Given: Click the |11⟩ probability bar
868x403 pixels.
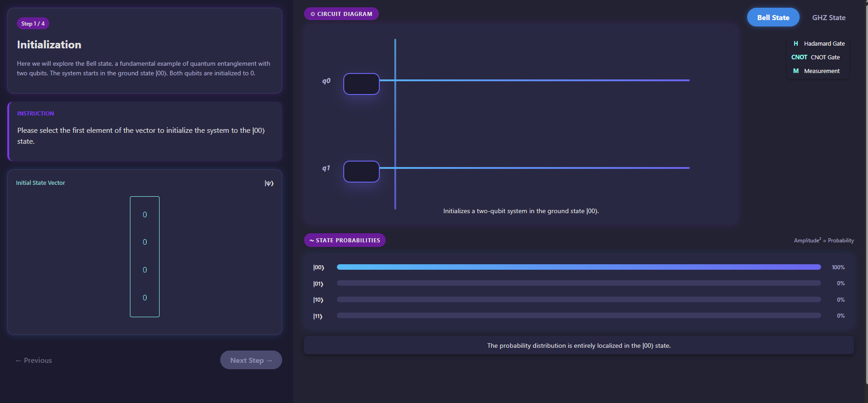Looking at the screenshot, I should (x=579, y=315).
